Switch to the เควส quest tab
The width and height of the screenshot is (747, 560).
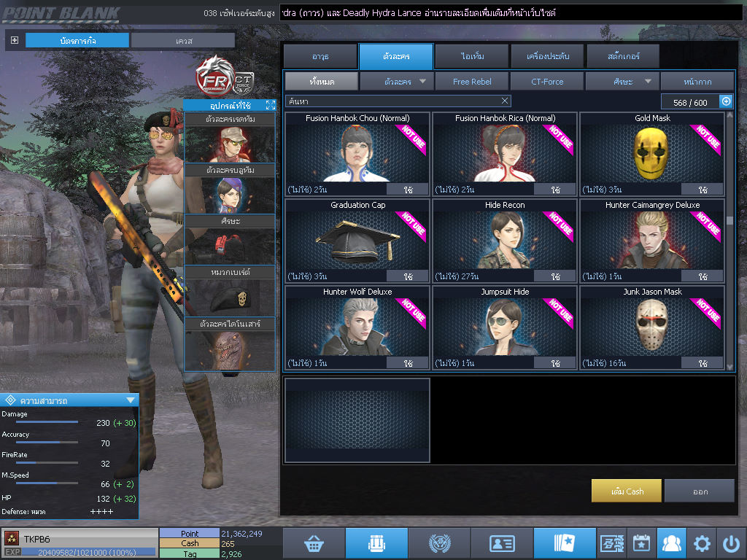click(x=183, y=41)
